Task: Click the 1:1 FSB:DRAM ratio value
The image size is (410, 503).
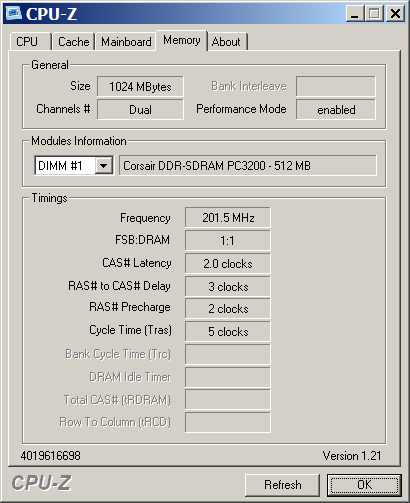Action: click(x=228, y=240)
